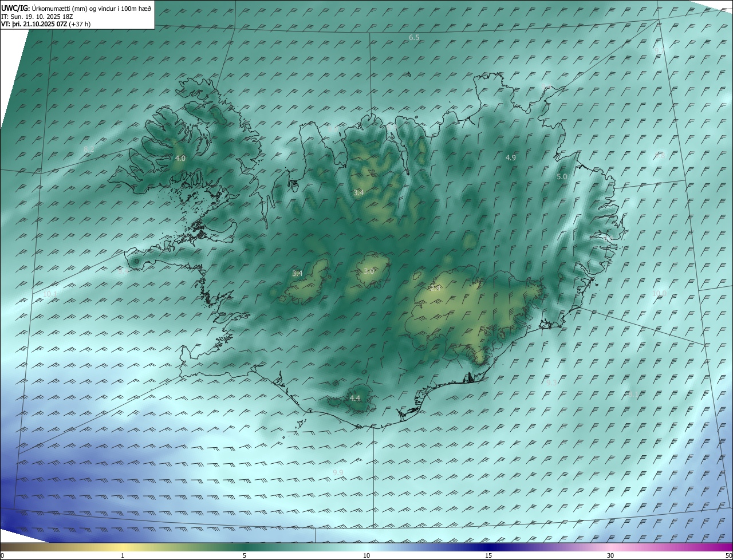Click the '15' tick label on the color scale

[488, 556]
